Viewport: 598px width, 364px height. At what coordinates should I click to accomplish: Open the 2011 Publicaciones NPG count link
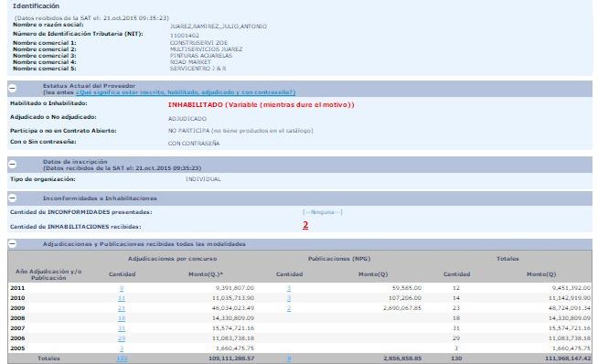click(x=289, y=288)
